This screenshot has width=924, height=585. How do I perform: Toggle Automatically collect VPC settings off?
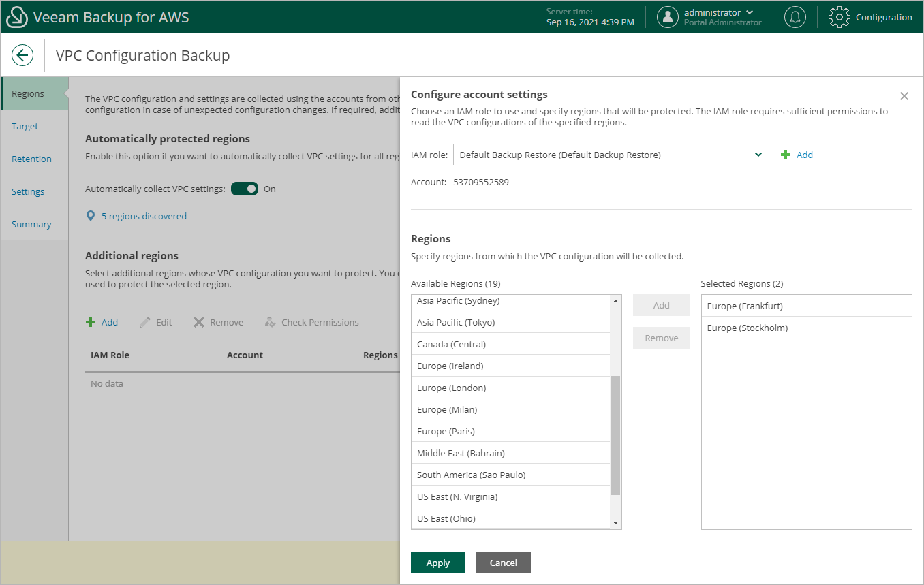(245, 189)
